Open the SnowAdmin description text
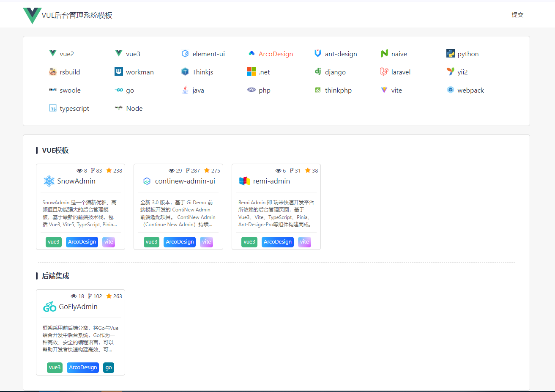This screenshot has width=555, height=392. pyautogui.click(x=79, y=214)
